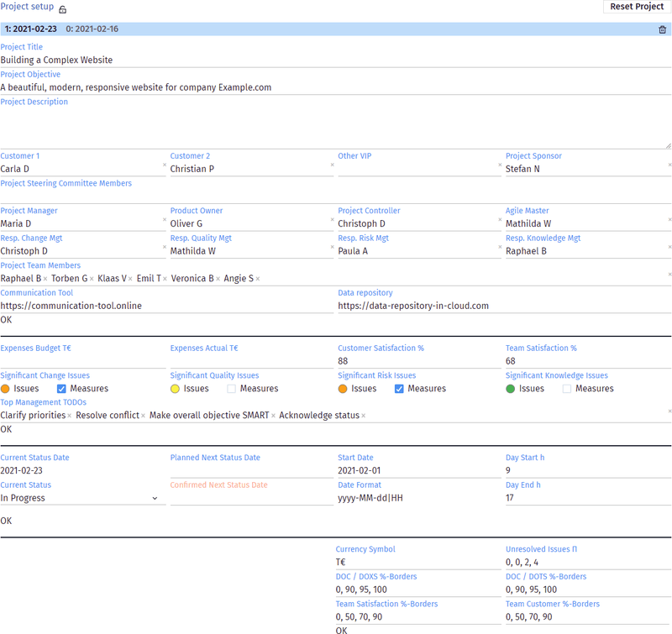Check Measures under Significant Quality Issues
Image resolution: width=672 pixels, height=634 pixels.
232,389
